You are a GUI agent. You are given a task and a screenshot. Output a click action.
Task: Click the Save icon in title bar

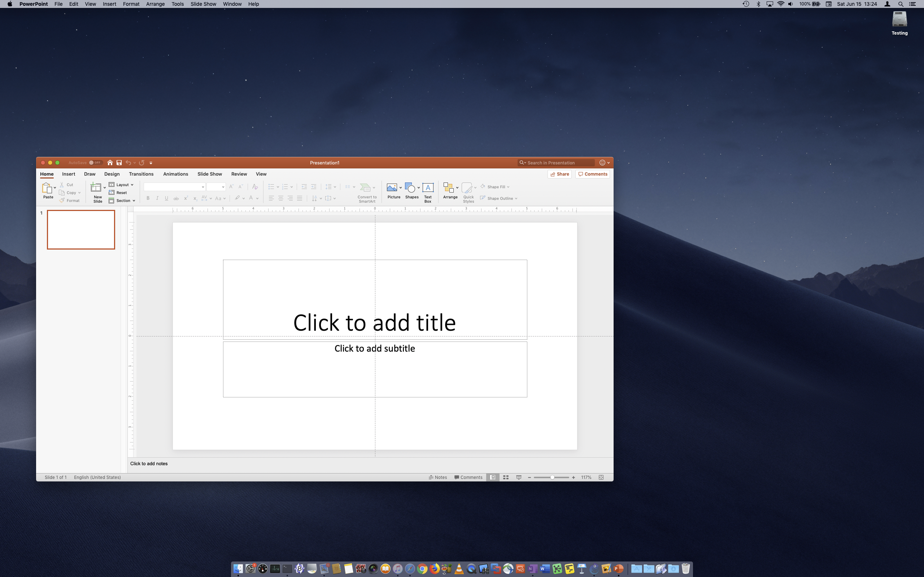[119, 163]
